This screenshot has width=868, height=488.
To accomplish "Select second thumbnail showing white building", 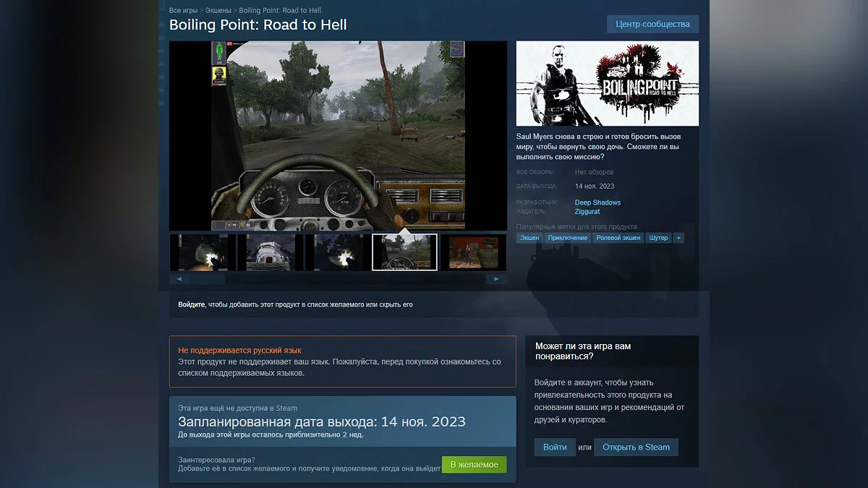I will pyautogui.click(x=270, y=252).
